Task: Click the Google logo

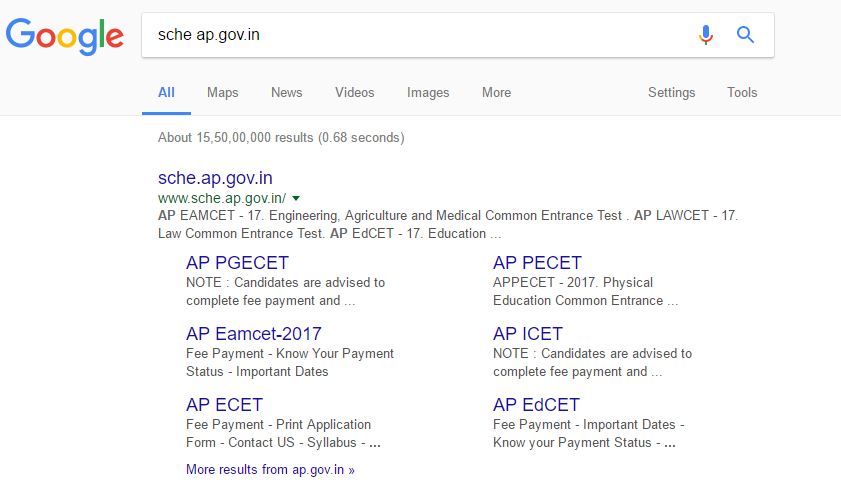Action: click(x=65, y=36)
